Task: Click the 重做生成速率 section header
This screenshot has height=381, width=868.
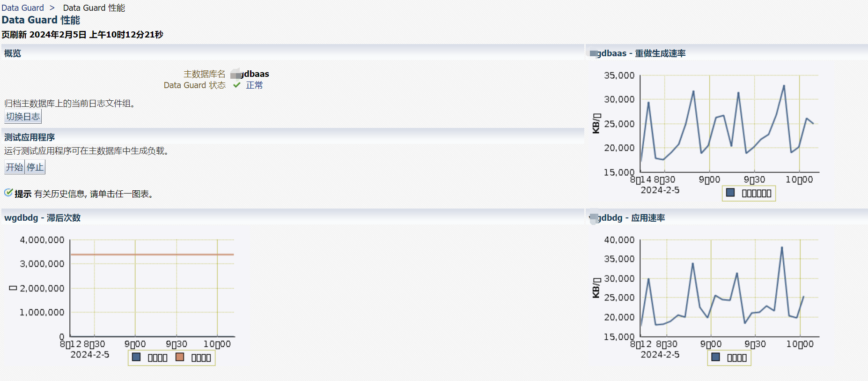Action: coord(660,53)
